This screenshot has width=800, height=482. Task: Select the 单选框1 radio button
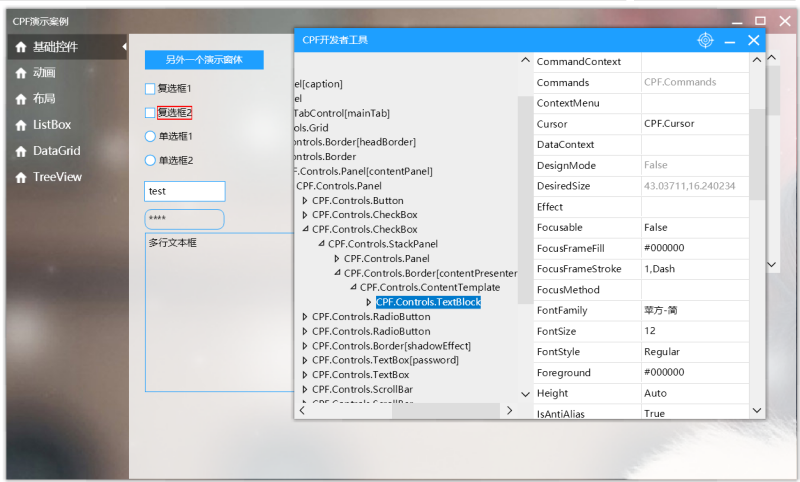pos(150,136)
